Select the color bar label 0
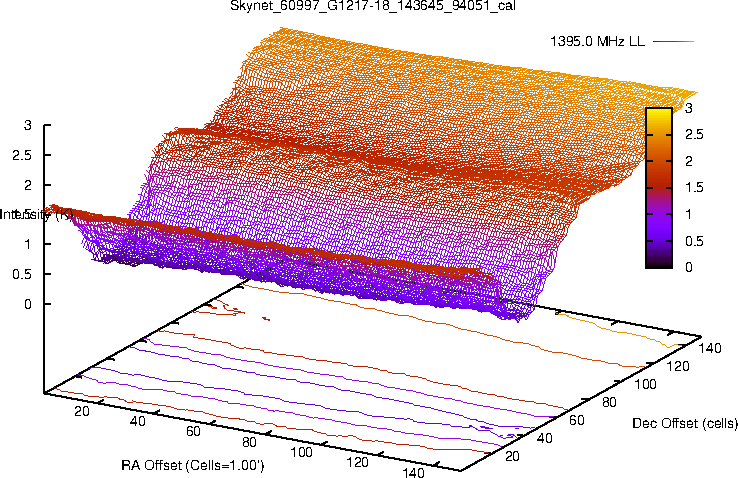This screenshot has height=478, width=738. (x=689, y=267)
